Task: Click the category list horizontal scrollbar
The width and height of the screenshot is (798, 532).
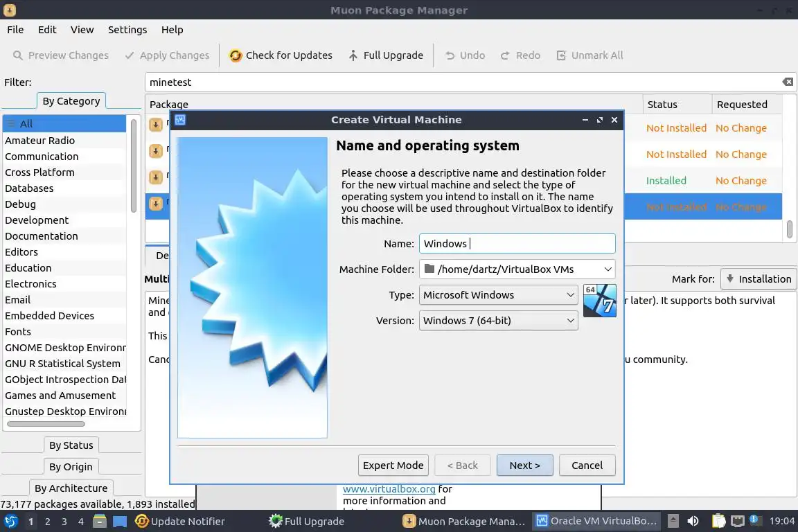Action: coord(46,423)
